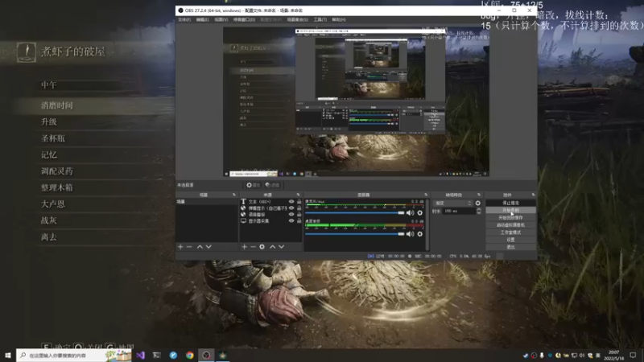Adjust 桌面音频 volume slider
Screen dimensions: 644x362
pos(355,234)
